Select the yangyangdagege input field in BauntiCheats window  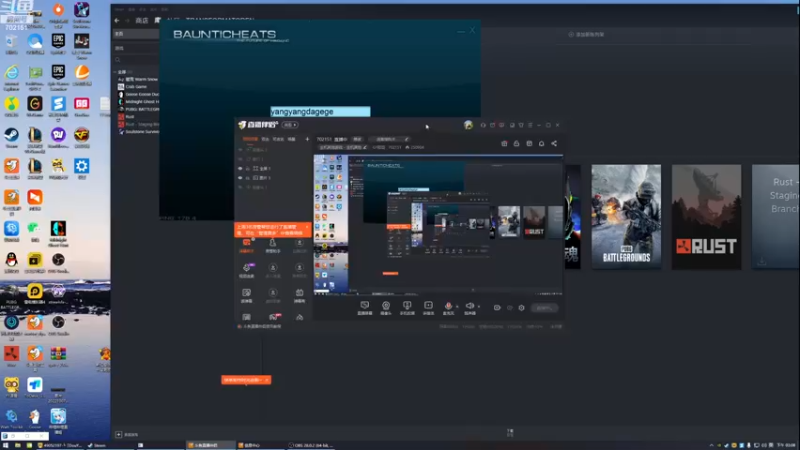tap(320, 111)
